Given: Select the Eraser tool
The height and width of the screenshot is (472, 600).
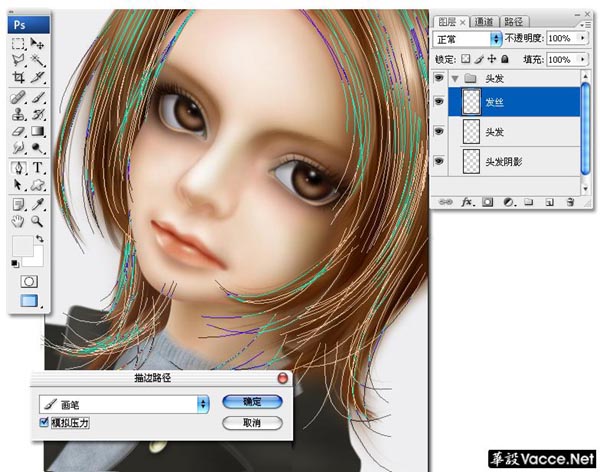Looking at the screenshot, I should tap(18, 131).
